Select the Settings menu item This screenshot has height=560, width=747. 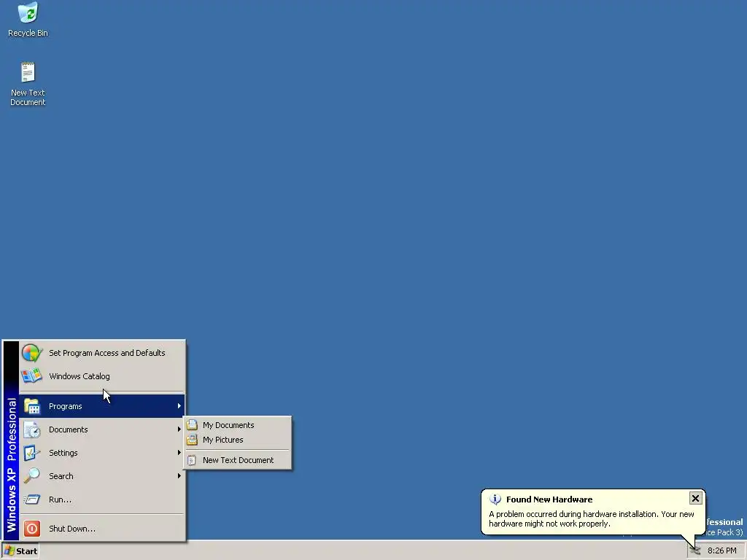coord(102,453)
